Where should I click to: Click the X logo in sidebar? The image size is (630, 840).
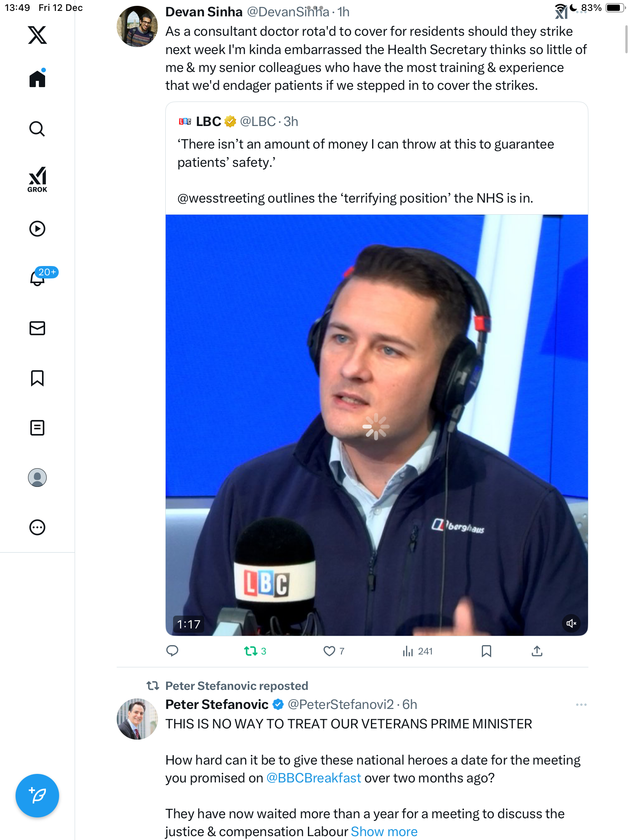[x=37, y=35]
